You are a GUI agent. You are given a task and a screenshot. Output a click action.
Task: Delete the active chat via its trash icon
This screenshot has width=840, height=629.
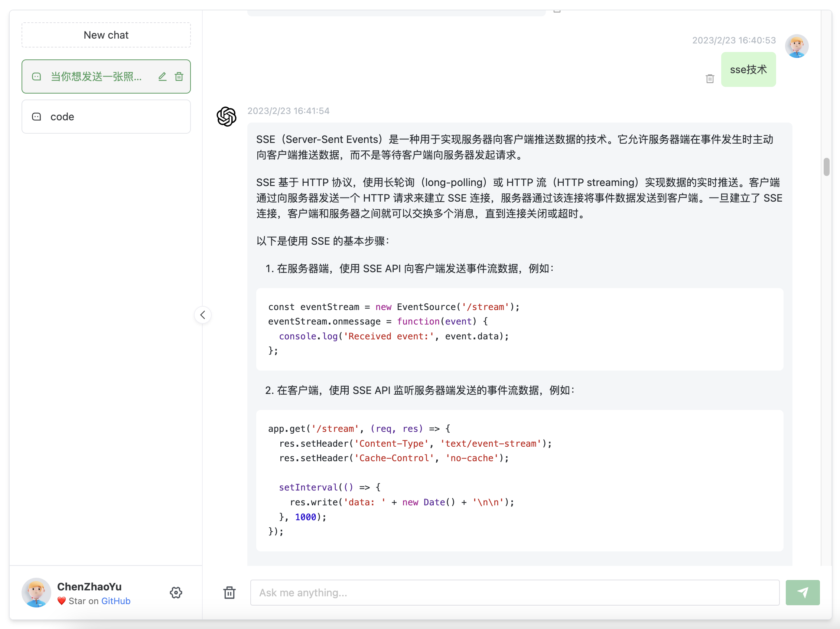pyautogui.click(x=179, y=77)
